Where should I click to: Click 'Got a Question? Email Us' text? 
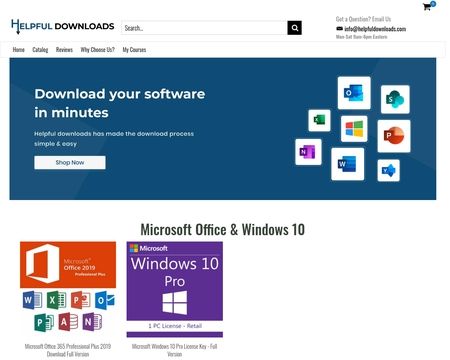pos(363,19)
